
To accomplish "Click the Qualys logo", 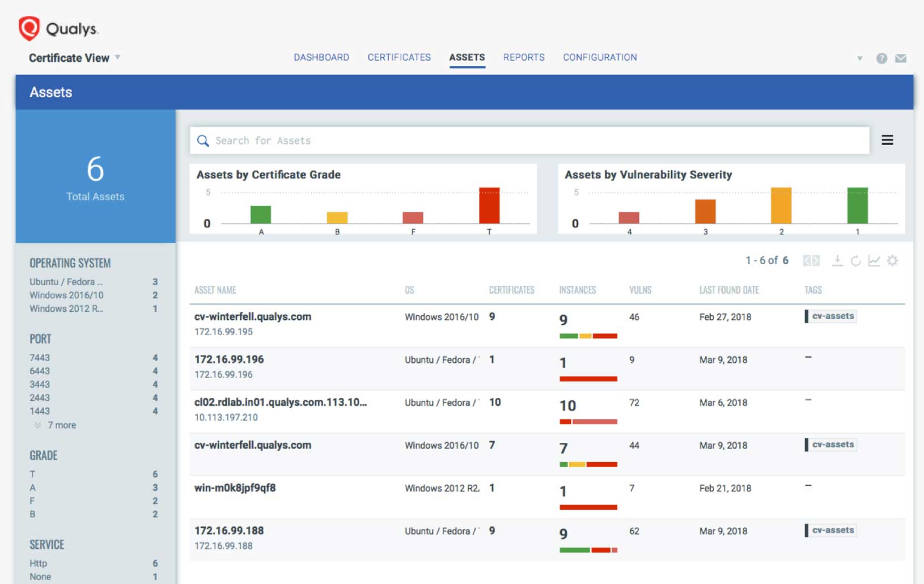I will click(58, 28).
